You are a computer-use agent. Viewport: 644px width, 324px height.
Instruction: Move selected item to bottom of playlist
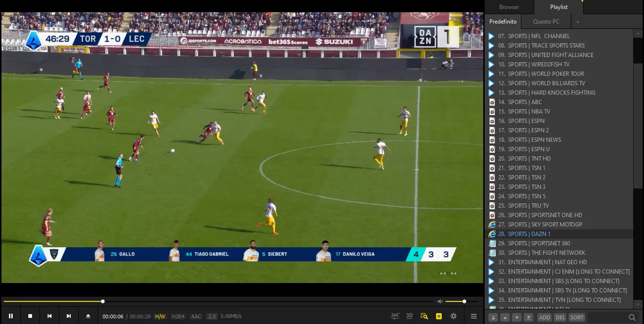pyautogui.click(x=528, y=317)
